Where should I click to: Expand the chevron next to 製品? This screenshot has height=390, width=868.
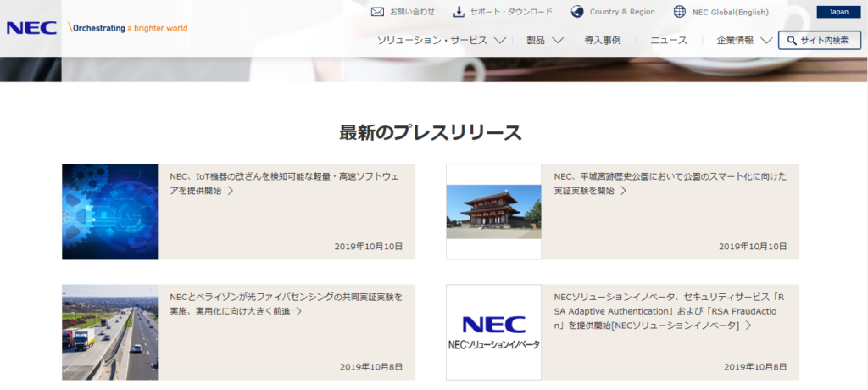click(x=558, y=41)
